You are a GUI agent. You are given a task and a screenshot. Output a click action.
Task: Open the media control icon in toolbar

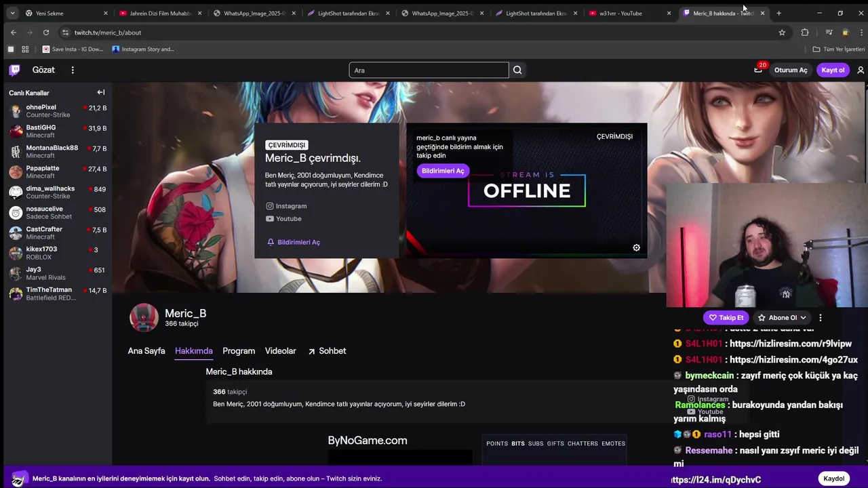tap(829, 33)
